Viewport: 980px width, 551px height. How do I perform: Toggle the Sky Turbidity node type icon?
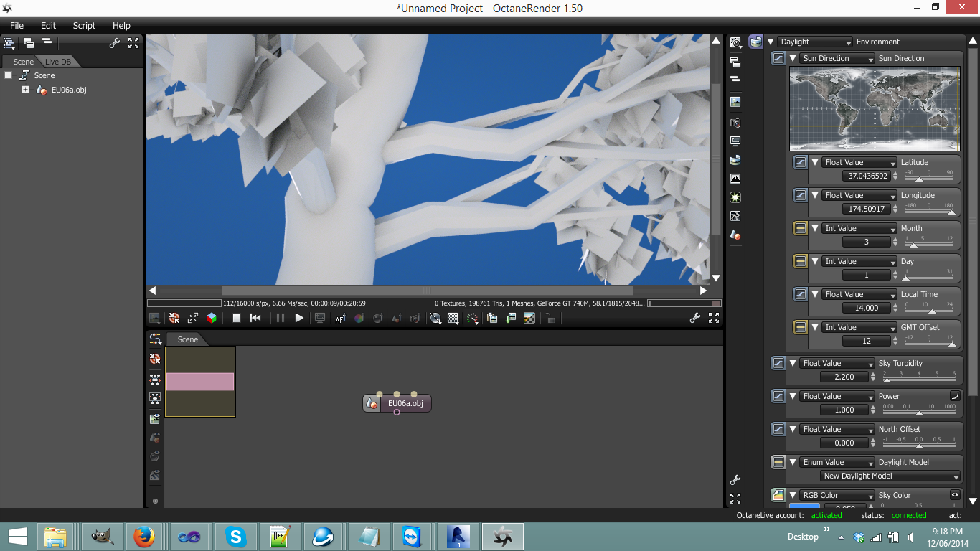[778, 363]
